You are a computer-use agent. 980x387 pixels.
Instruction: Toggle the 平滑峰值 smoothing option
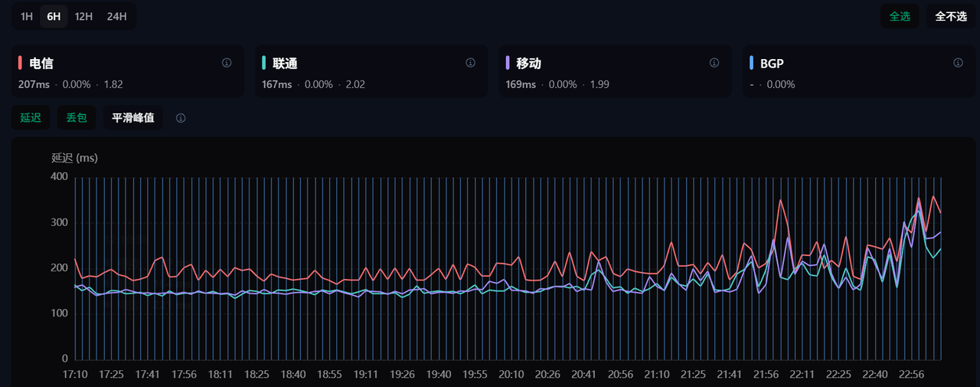coord(133,117)
